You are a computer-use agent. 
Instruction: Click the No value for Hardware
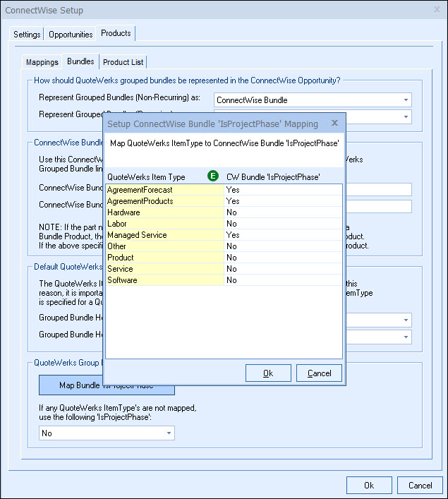(x=283, y=212)
